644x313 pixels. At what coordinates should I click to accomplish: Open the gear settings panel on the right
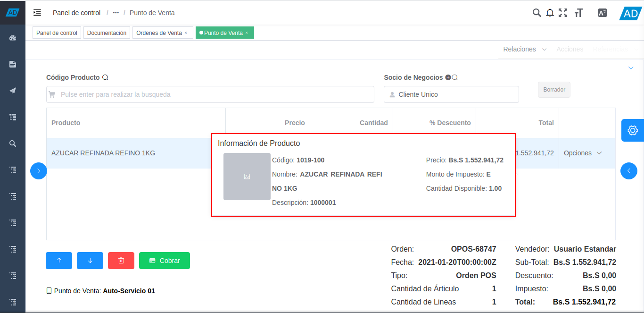pyautogui.click(x=632, y=130)
